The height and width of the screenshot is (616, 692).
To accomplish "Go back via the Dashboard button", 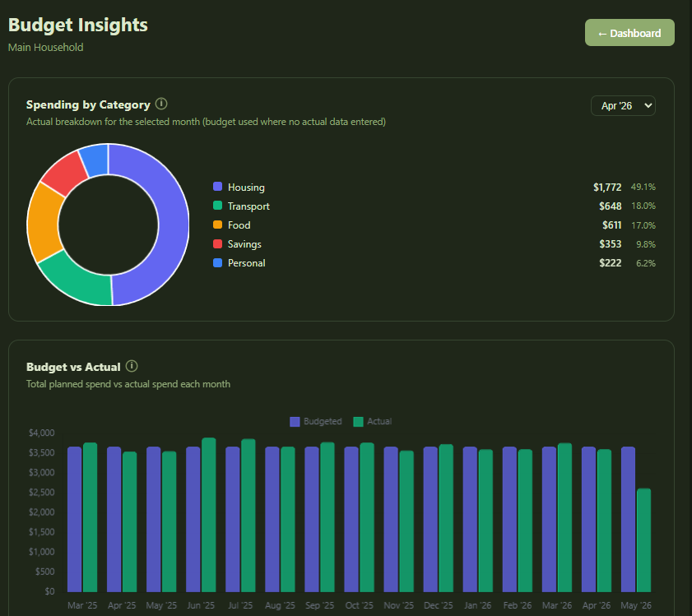I will coord(629,33).
